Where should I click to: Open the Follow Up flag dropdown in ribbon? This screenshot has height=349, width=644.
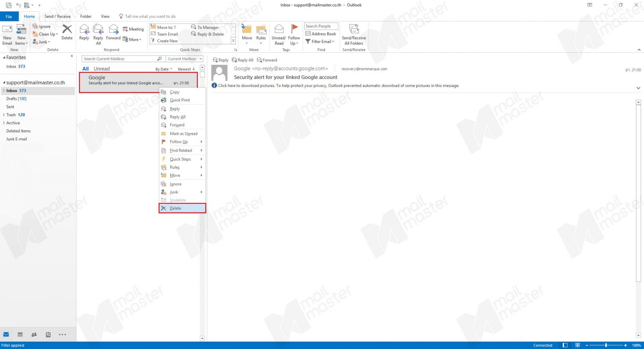point(294,35)
